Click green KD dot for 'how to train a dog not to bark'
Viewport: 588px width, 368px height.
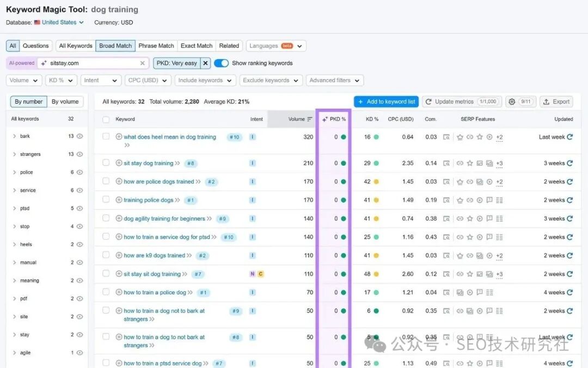(x=376, y=311)
